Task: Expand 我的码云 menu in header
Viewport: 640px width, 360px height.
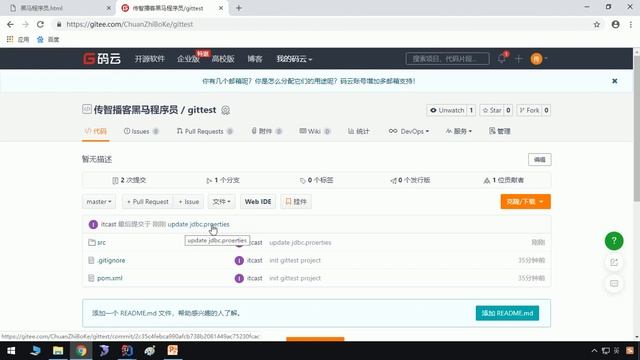Action: (x=294, y=59)
